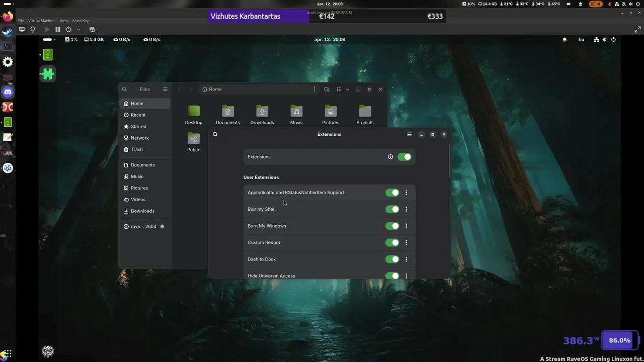This screenshot has height=362, width=644.
Task: Click the host microphone indicator
Action: pos(610,4)
